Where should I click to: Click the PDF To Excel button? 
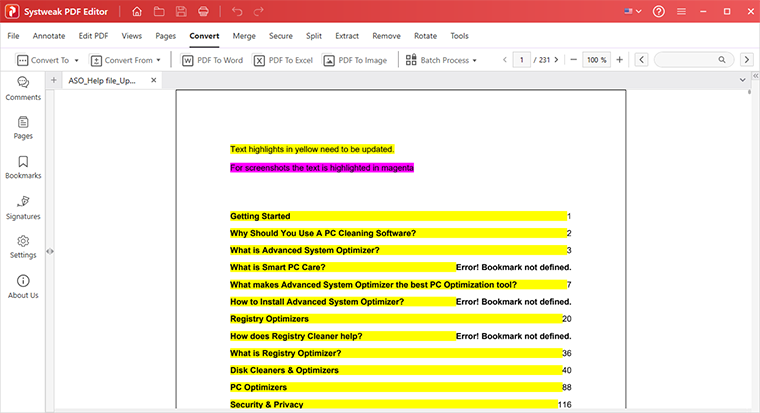pos(284,60)
